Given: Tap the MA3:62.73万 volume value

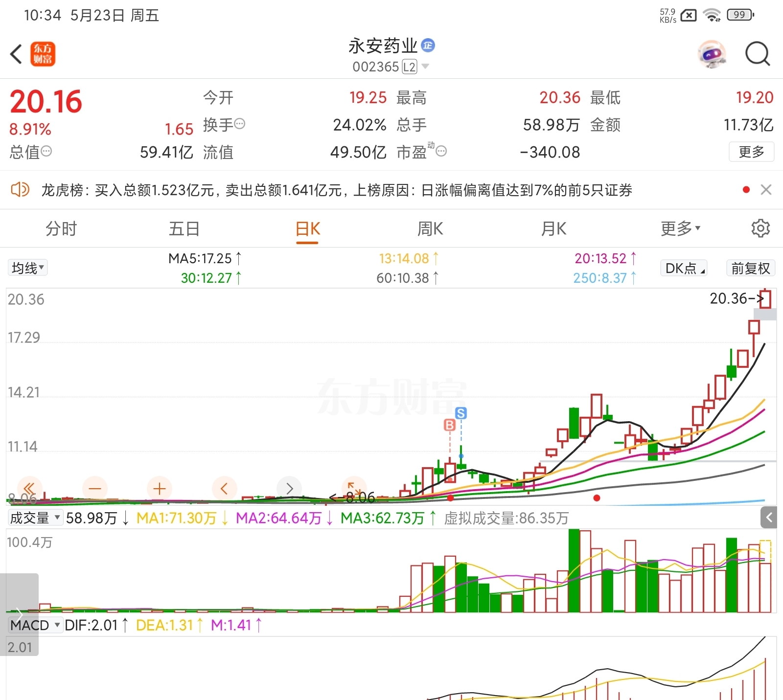Looking at the screenshot, I should (x=389, y=518).
